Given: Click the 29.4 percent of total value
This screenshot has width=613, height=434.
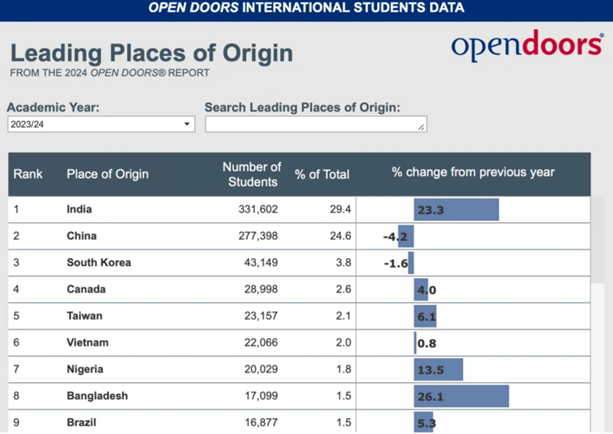Looking at the screenshot, I should pos(340,209).
